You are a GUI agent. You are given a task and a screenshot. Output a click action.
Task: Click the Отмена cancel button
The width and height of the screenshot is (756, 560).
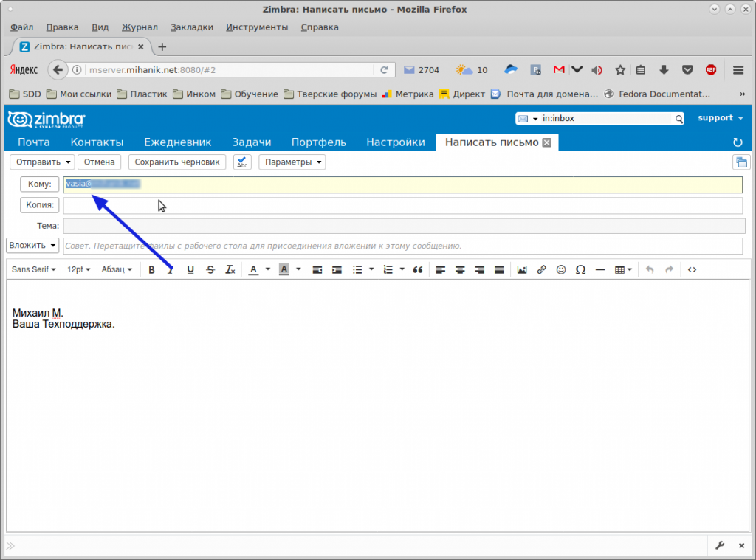click(x=100, y=162)
